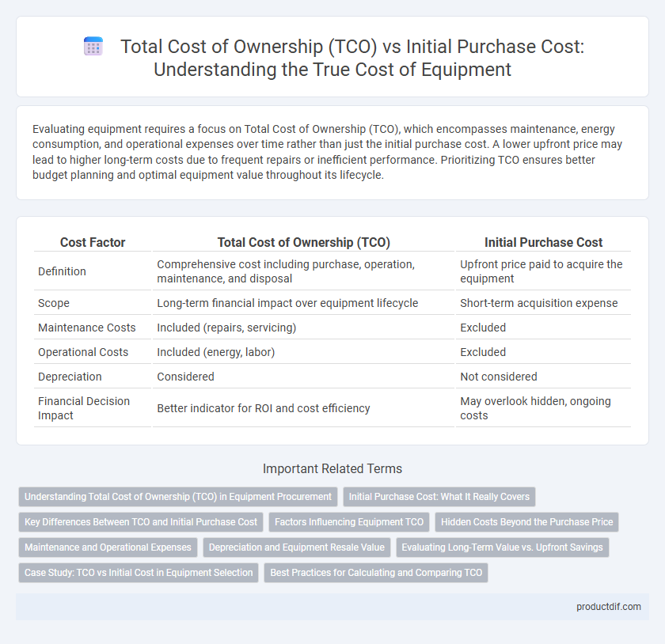This screenshot has width=665, height=644.
Task: Select 'May overlook hidden, ongoing costs' cell
Action: tap(543, 408)
